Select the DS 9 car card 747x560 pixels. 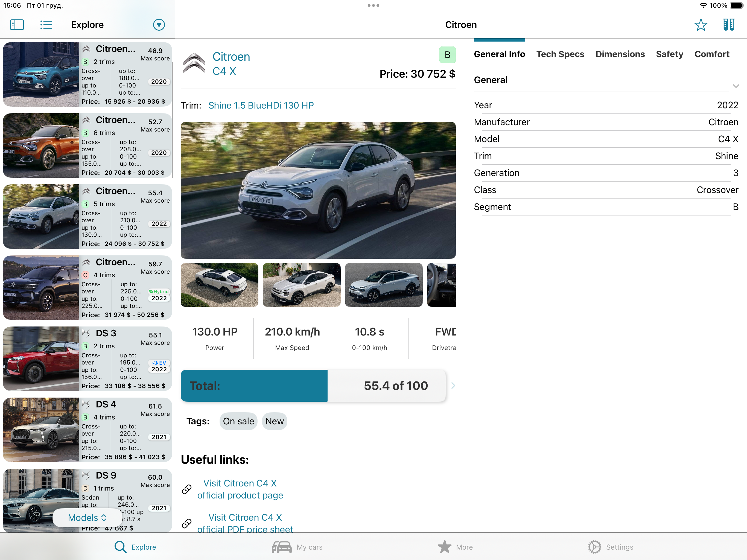pos(87,501)
